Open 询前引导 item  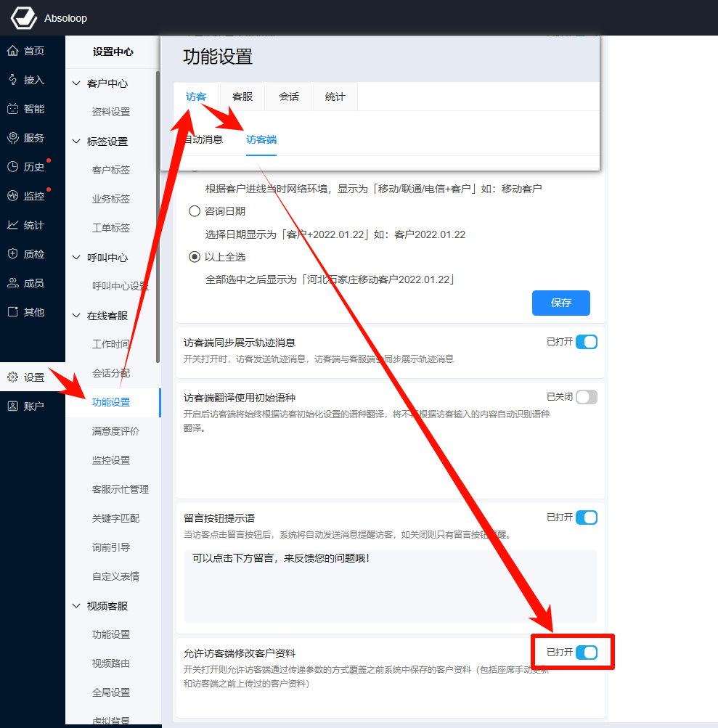tap(111, 547)
